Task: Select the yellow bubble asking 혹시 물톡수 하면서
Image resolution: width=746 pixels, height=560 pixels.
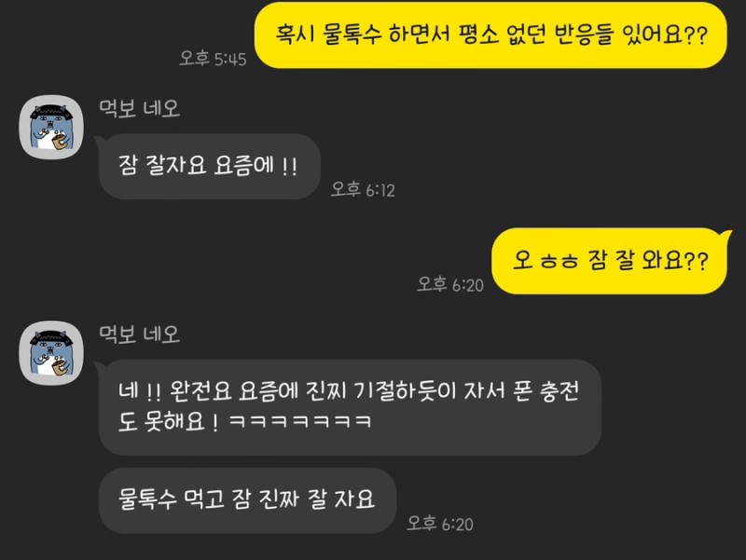Action: pos(490,35)
